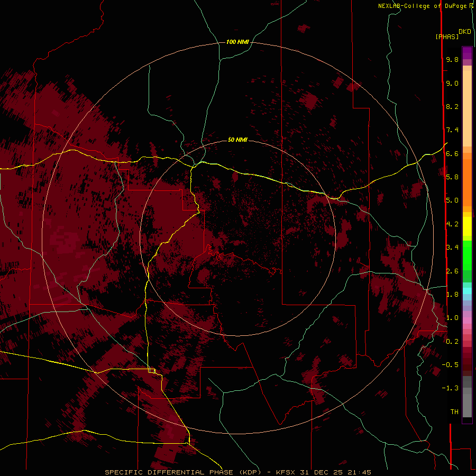Click the "3.4" legend value
This screenshot has width=476, height=476.
452,248
